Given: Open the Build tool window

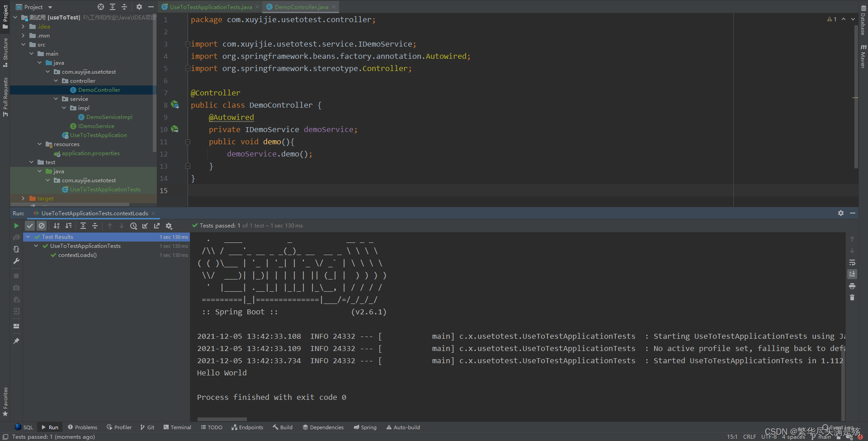Looking at the screenshot, I should point(283,427).
